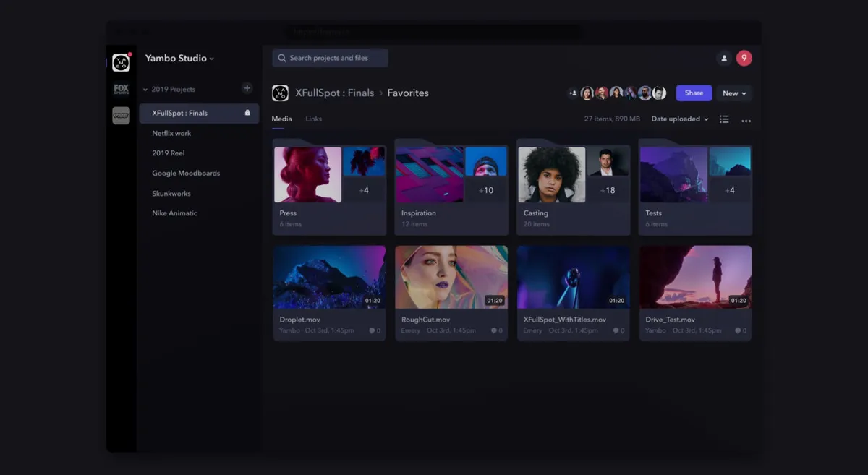
Task: Open the Drive_Test.mov video thumbnail
Action: (695, 277)
